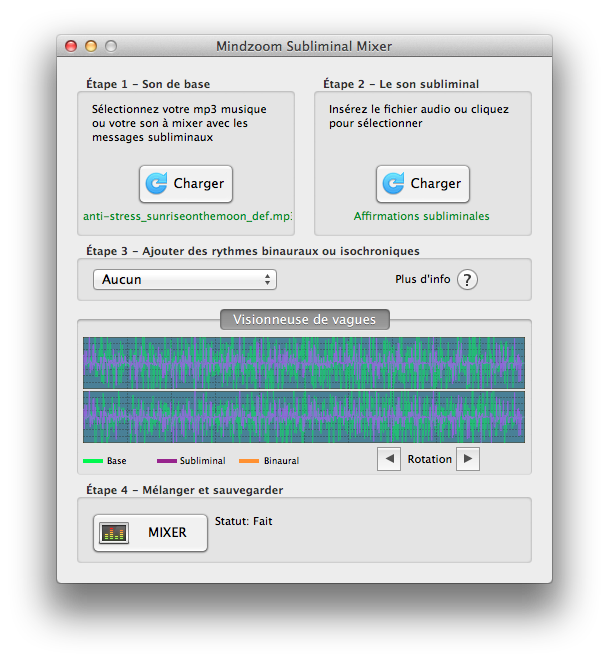
Task: Click the lower waveform display
Action: (304, 417)
